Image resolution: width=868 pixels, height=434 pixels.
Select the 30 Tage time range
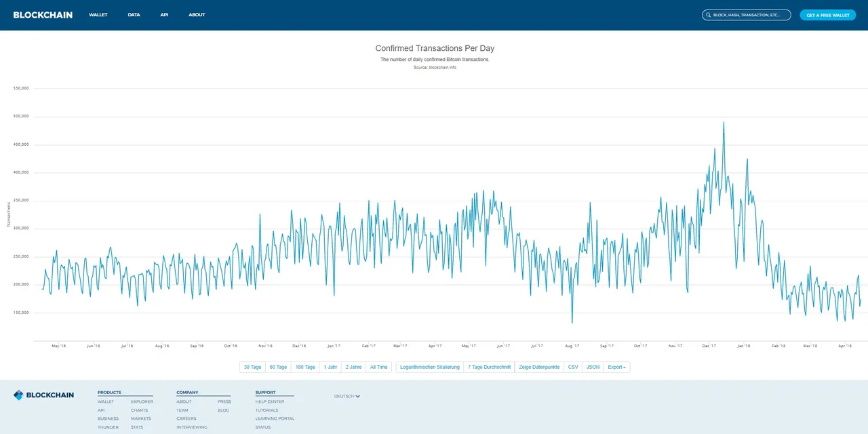click(252, 367)
